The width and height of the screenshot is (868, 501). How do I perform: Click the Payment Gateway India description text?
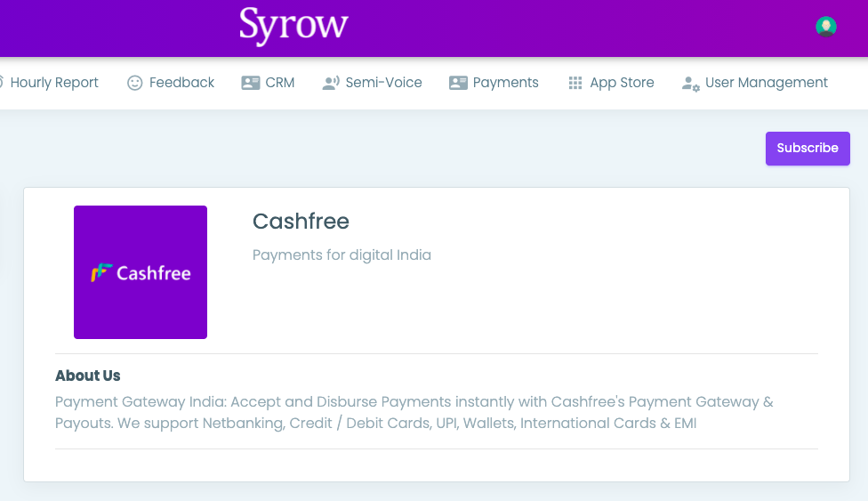[x=414, y=412]
